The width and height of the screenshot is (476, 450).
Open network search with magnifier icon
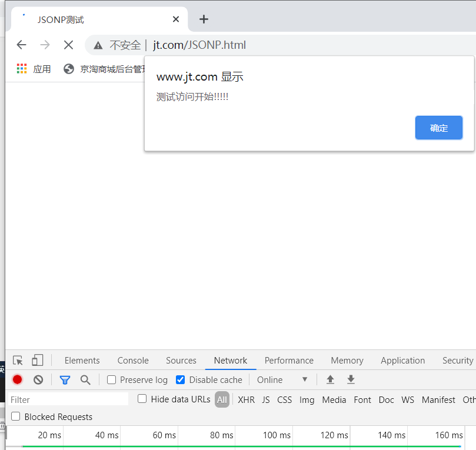point(85,379)
